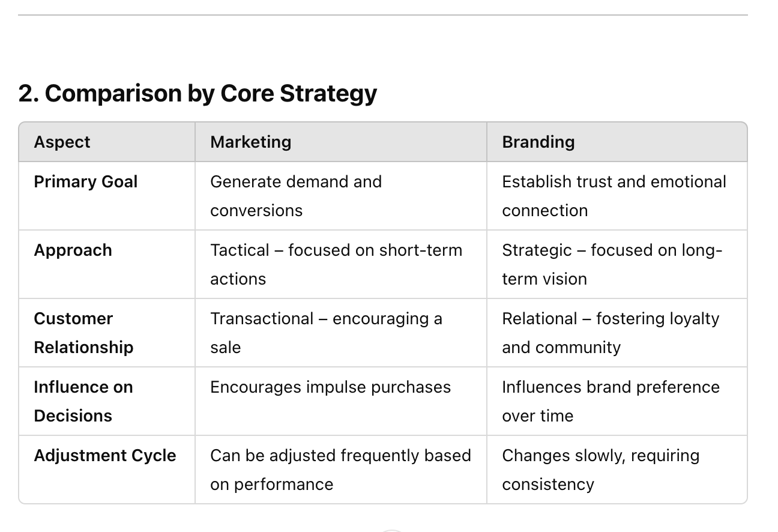778x532 pixels.
Task: Select the 'Branding' column header
Action: (x=538, y=142)
